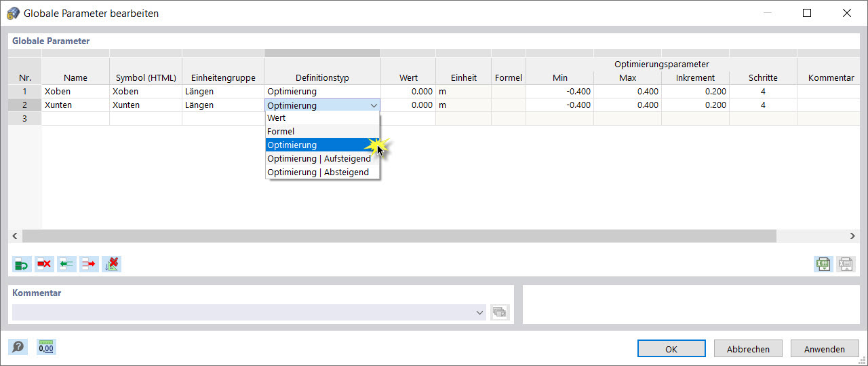Click the Inkrement value 0.200 in row 1
Viewport: 868px width, 366px height.
click(696, 92)
